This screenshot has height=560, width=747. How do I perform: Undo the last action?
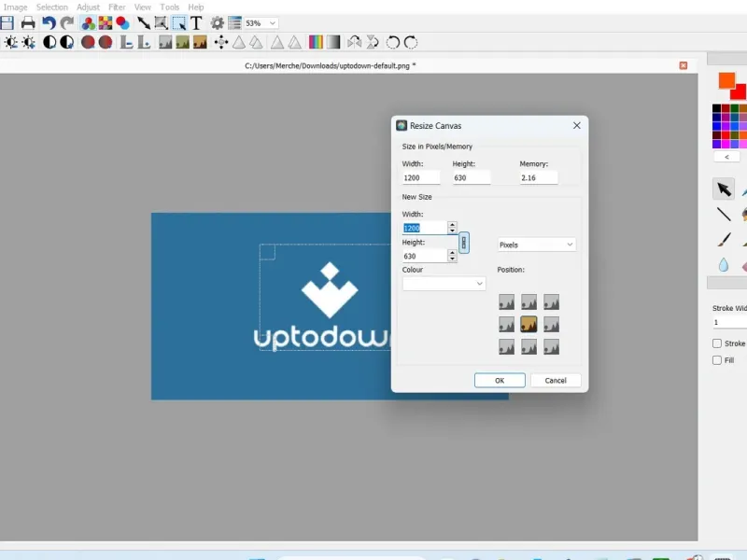(x=49, y=22)
